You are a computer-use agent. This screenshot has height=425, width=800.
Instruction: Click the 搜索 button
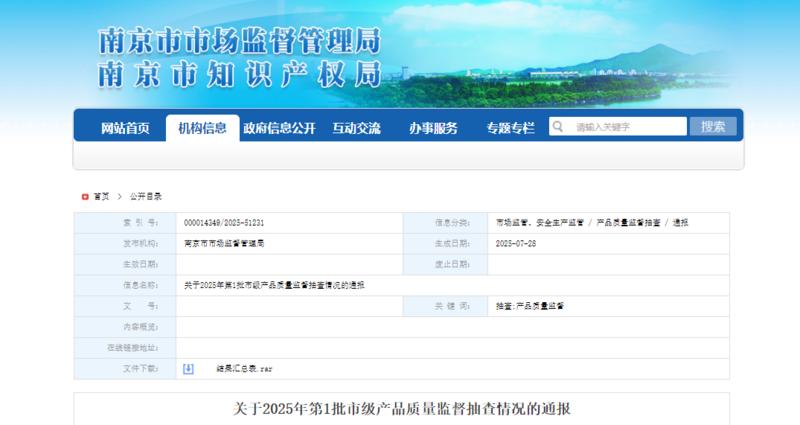tap(713, 127)
